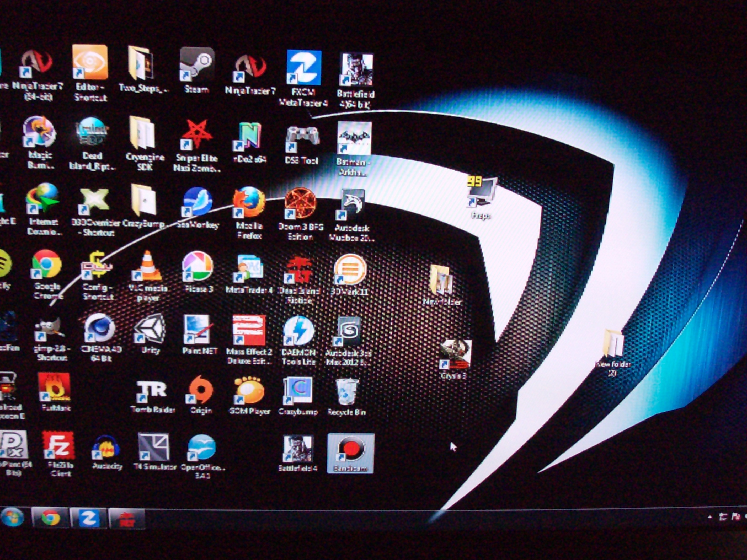Image resolution: width=747 pixels, height=560 pixels.
Task: Open the Unity shortcut
Action: pos(150,334)
